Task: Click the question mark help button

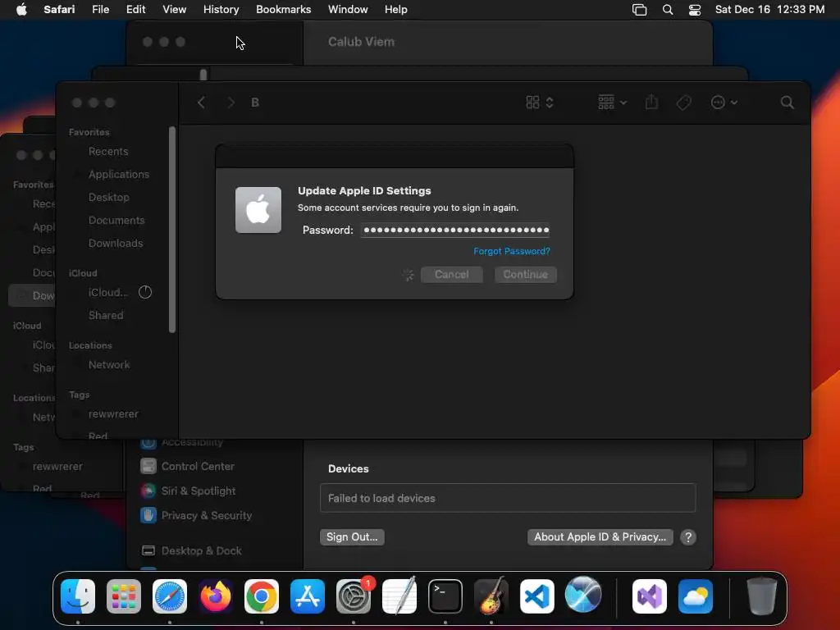Action: coord(688,536)
